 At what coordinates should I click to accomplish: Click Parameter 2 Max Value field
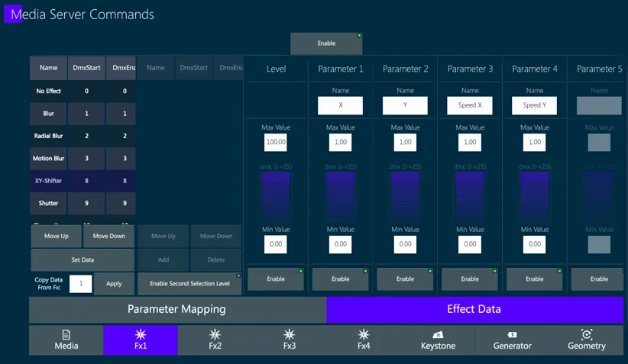406,142
